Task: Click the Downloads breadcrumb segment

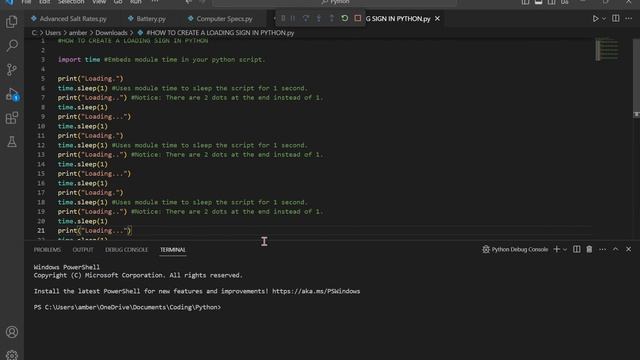Action: [111, 33]
